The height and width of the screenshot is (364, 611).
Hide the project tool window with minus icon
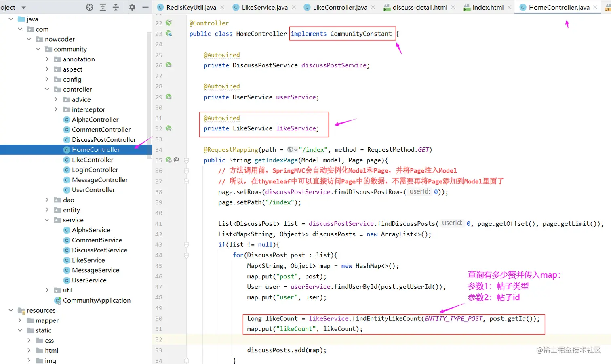145,7
